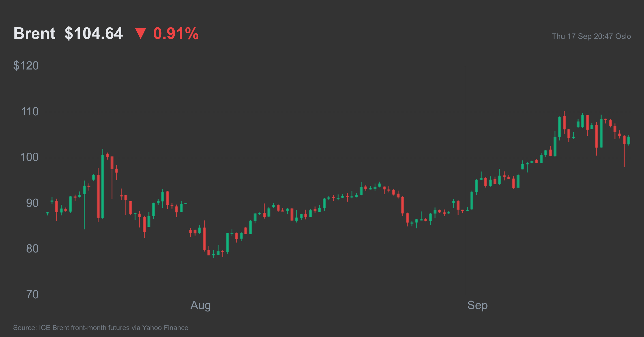Click the final red candle with long lower wick
Viewport: 644px width, 337px height.
click(624, 151)
